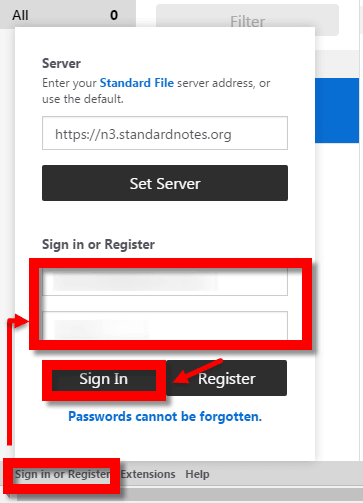Click the password field above Sign In
The image size is (363, 503).
coord(165,326)
